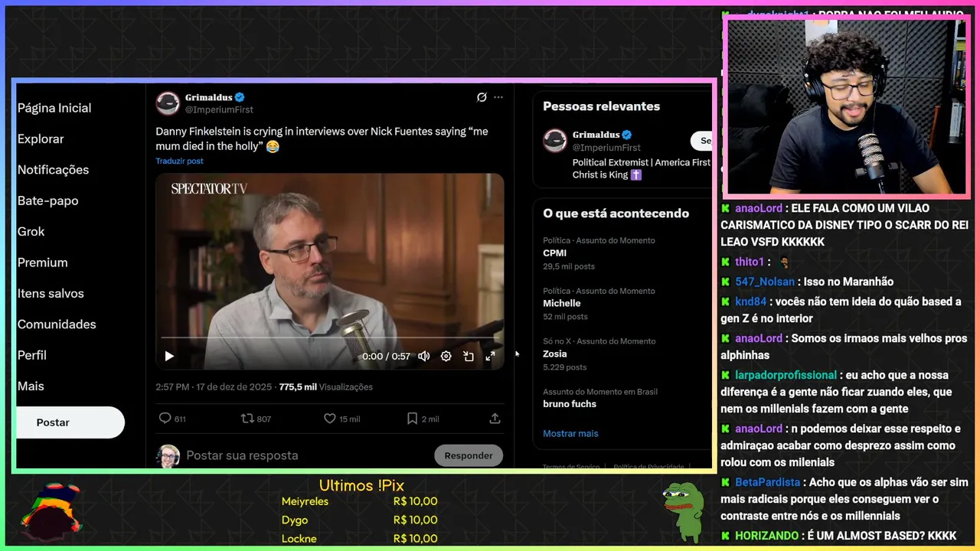Mute the video with speaker icon
This screenshot has width=980, height=551.
coord(424,356)
